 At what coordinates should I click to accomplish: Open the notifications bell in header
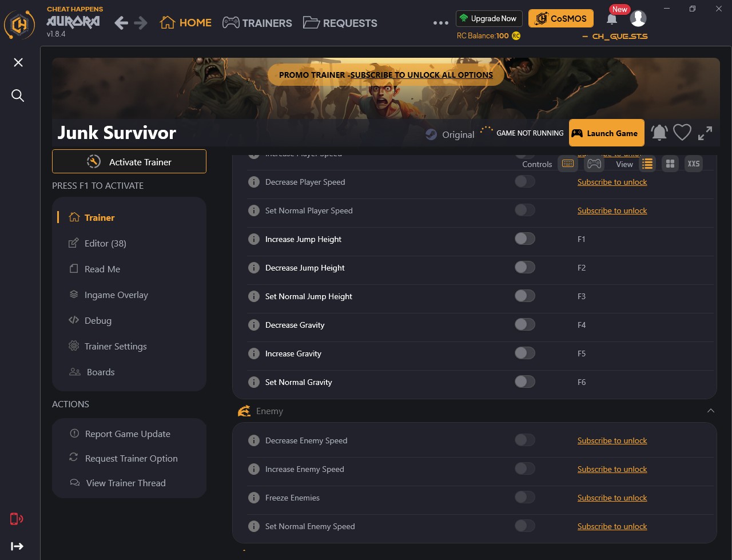[x=612, y=19]
